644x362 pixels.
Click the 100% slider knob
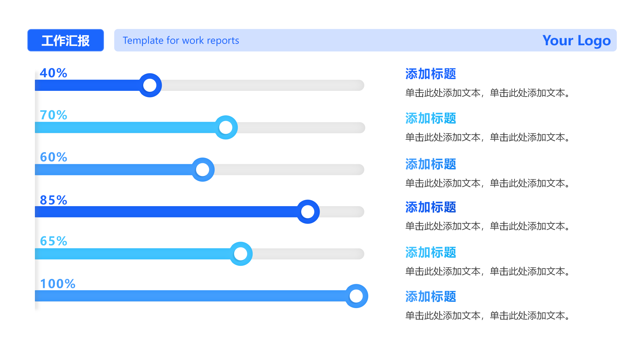pos(356,296)
